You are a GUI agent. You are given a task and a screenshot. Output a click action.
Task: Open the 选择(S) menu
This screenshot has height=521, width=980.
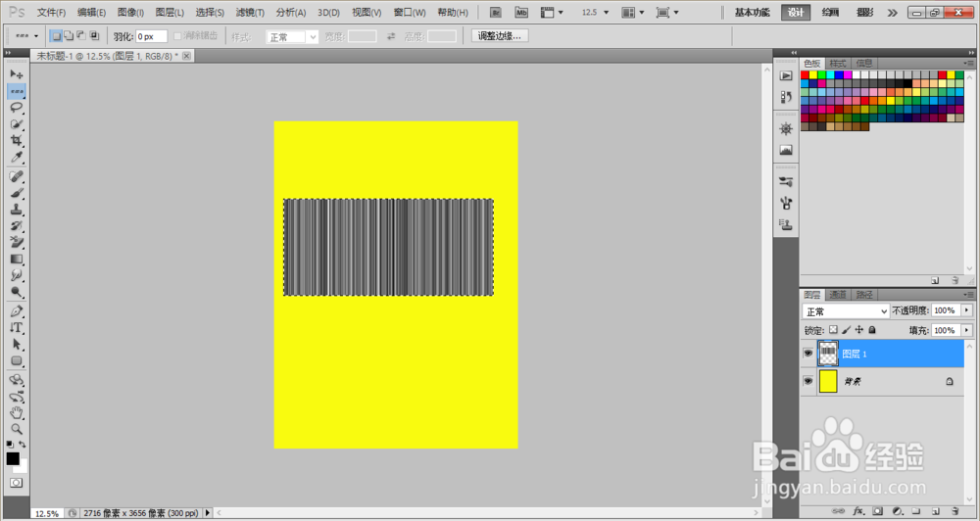click(x=210, y=13)
